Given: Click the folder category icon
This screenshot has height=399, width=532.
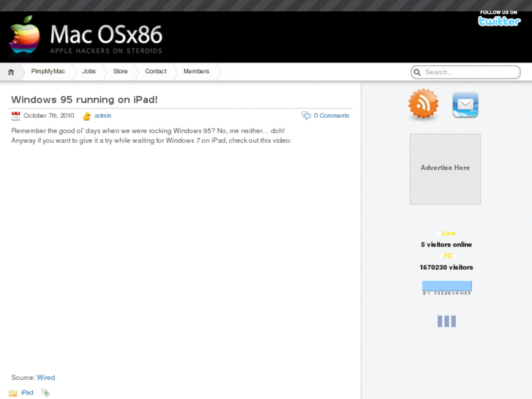Looking at the screenshot, I should [x=13, y=393].
